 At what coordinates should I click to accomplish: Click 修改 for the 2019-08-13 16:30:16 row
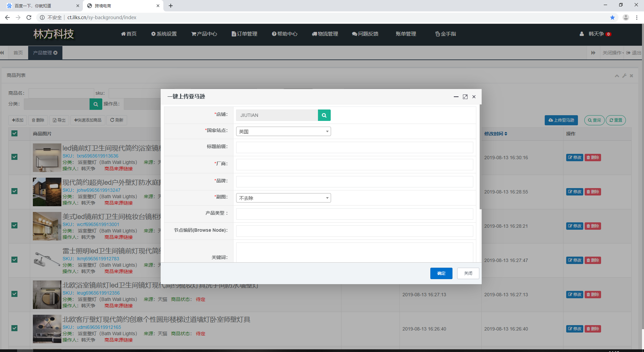(x=575, y=158)
